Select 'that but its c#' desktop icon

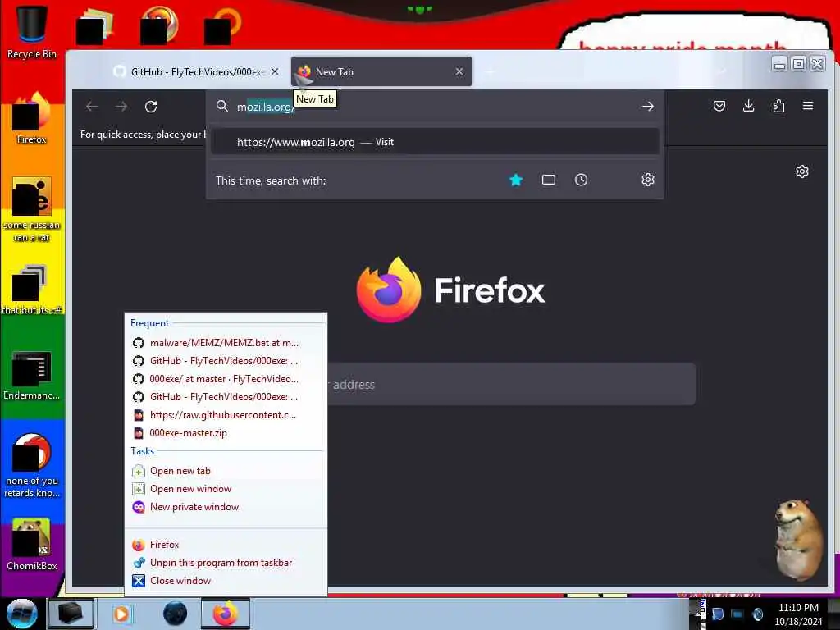pos(32,290)
